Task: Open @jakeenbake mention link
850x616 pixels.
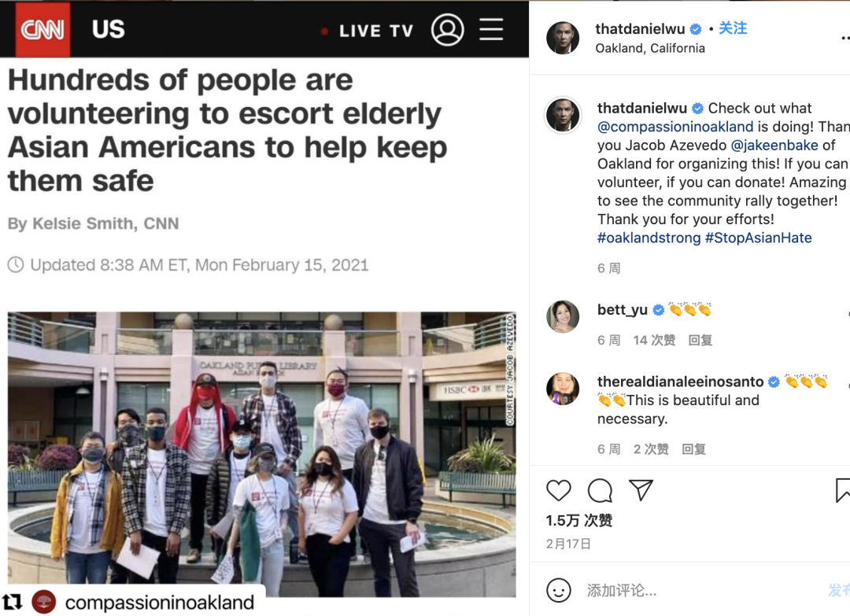Action: point(774,146)
